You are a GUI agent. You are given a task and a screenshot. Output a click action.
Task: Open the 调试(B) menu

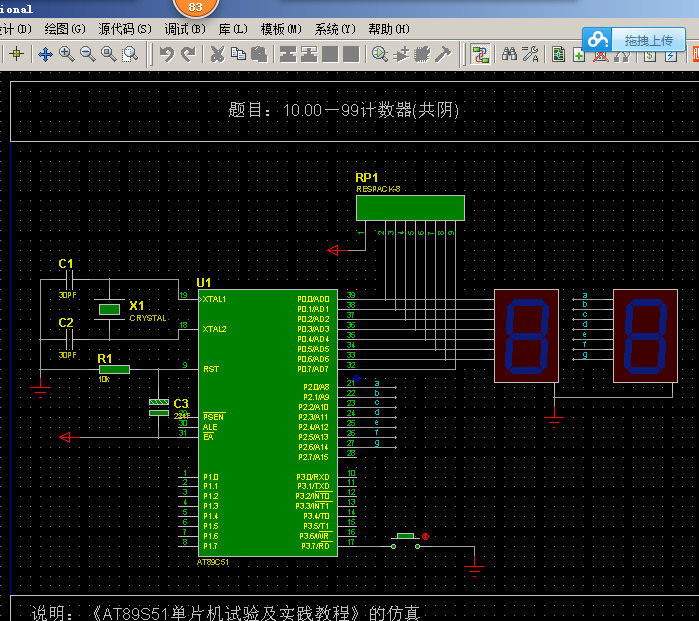click(x=185, y=29)
